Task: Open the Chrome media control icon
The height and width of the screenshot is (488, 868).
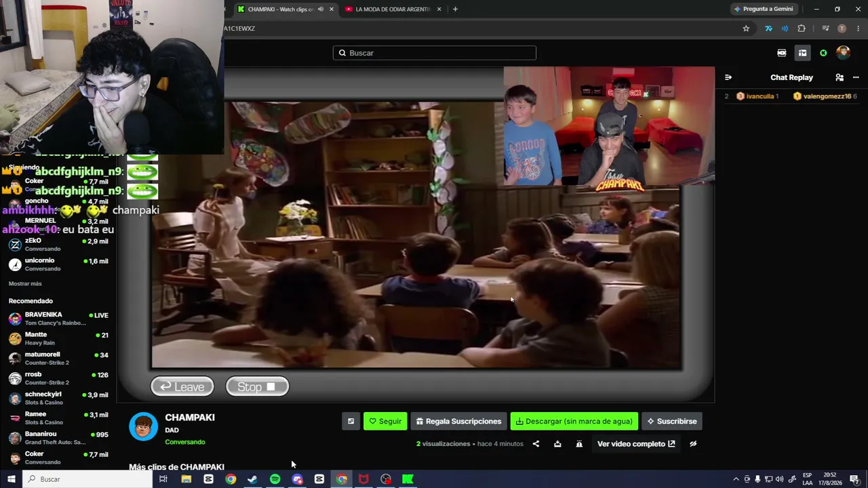Action: click(x=825, y=28)
